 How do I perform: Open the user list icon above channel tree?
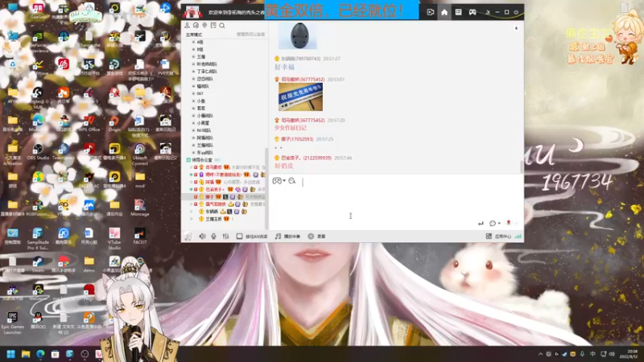[x=187, y=26]
